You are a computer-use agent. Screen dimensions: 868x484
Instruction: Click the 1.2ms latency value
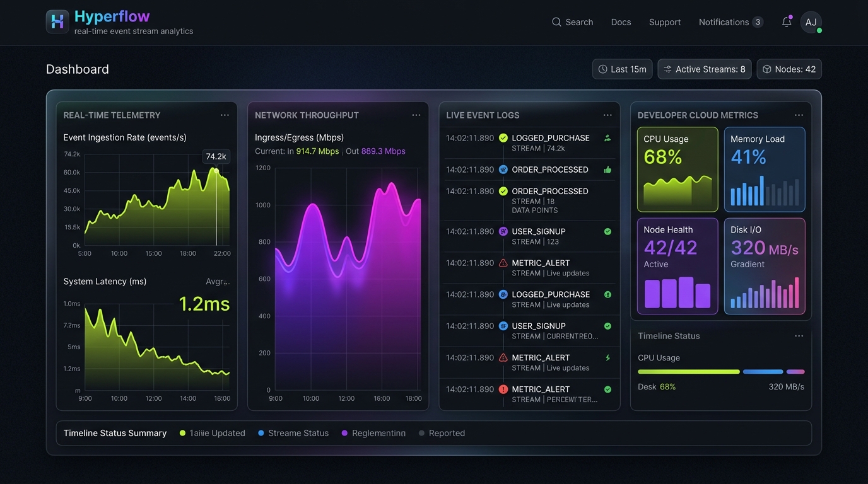[204, 304]
